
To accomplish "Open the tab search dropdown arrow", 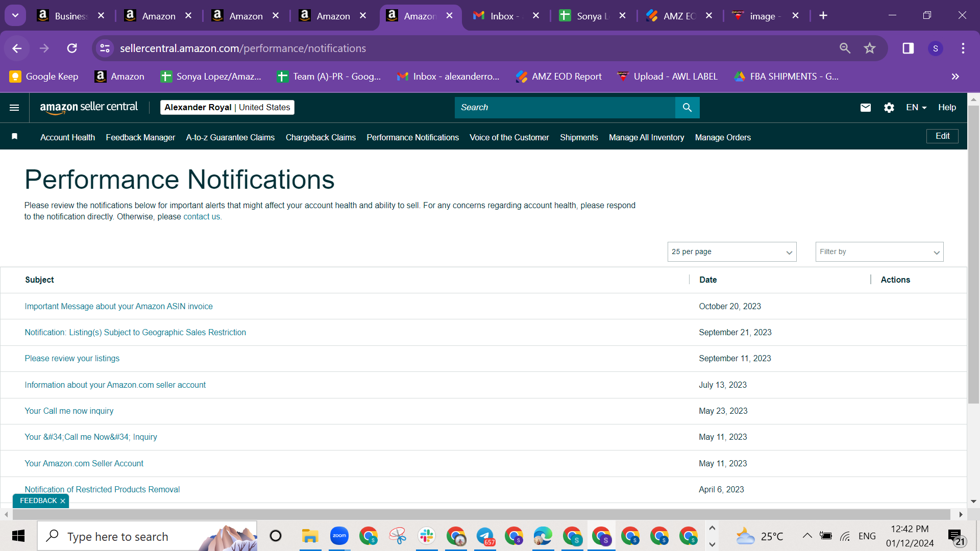I will (15, 16).
